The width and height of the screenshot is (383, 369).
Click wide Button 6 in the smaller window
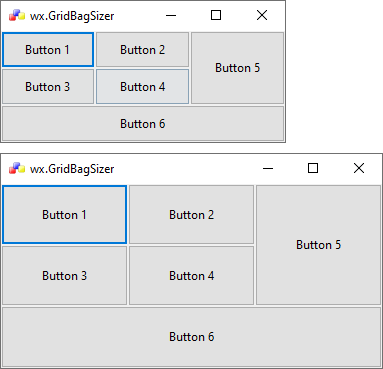pyautogui.click(x=143, y=124)
